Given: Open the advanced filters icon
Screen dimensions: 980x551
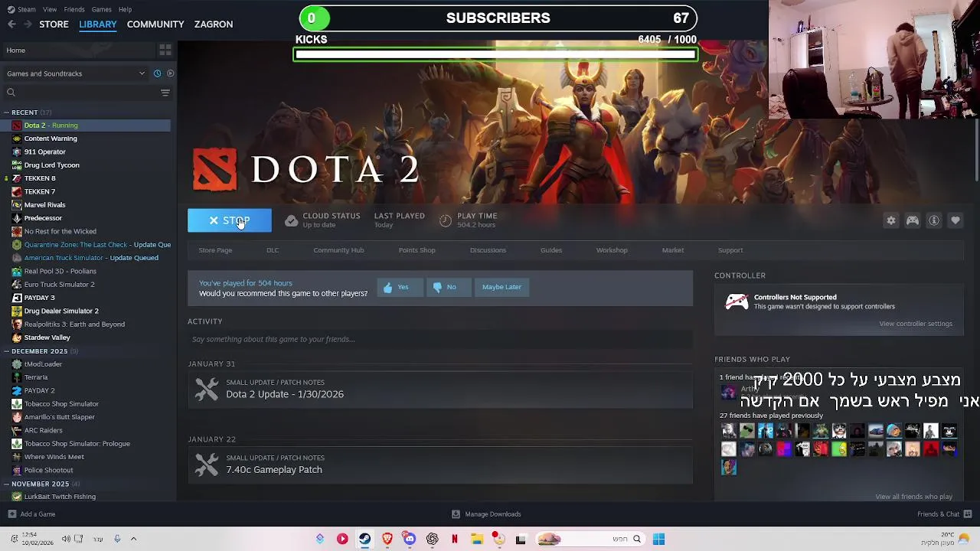Looking at the screenshot, I should click(x=165, y=93).
